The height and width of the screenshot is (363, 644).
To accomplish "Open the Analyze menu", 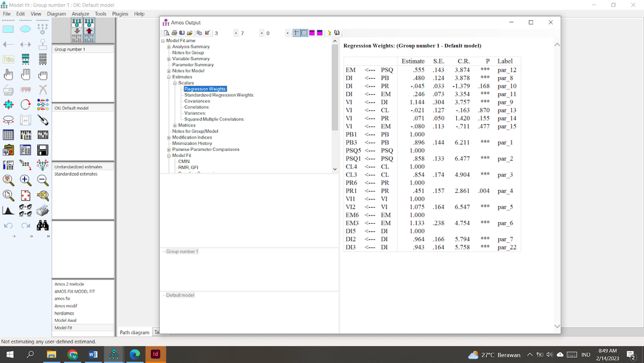I will (80, 14).
